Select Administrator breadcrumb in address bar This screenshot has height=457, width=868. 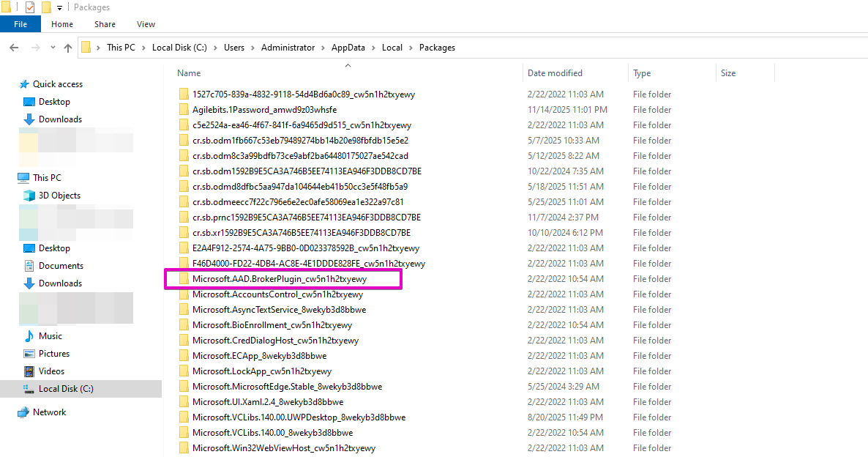(x=288, y=48)
